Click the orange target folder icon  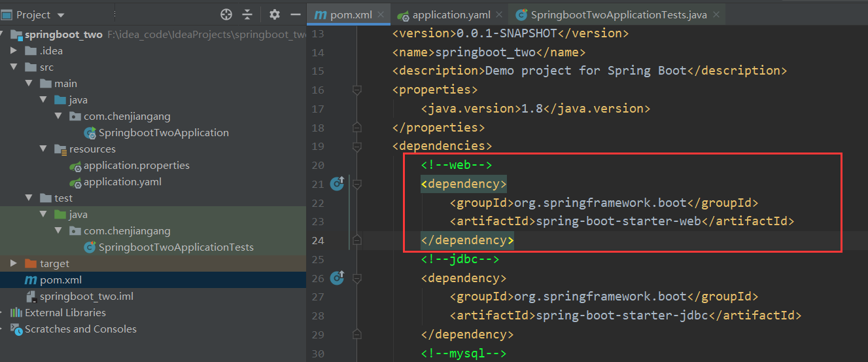[x=30, y=264]
